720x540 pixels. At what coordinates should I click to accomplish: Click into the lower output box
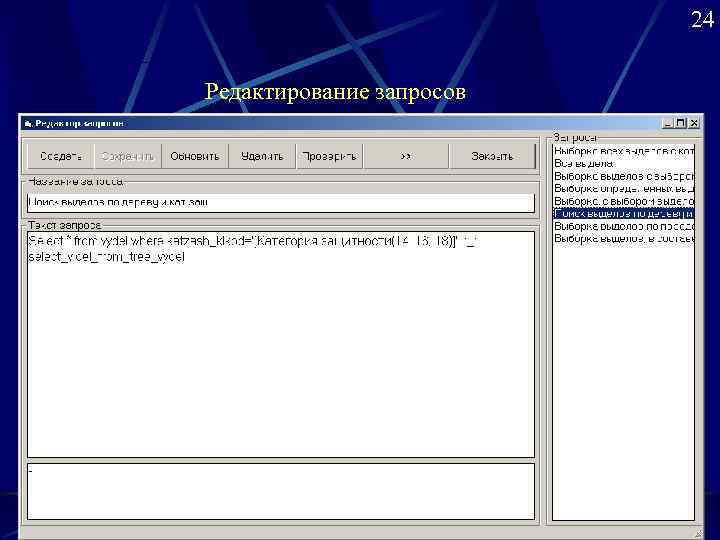click(281, 491)
